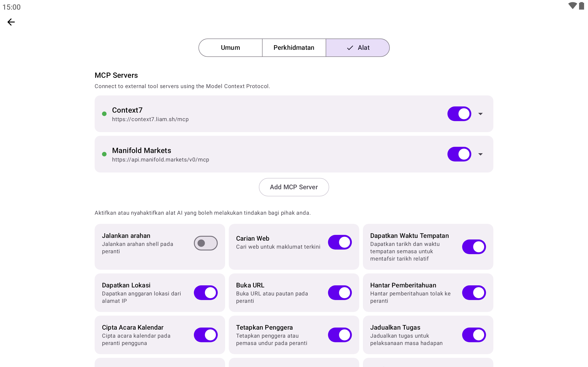Expand the Manifold Markets server details
The width and height of the screenshot is (588, 367).
tap(480, 154)
